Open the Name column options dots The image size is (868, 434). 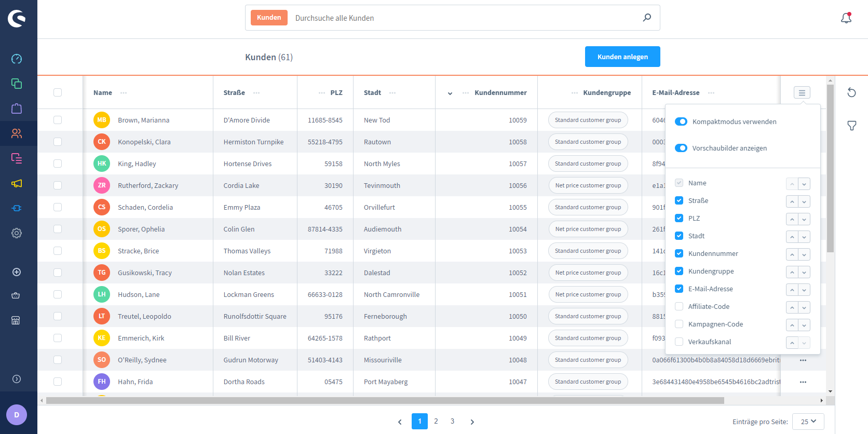coord(124,93)
